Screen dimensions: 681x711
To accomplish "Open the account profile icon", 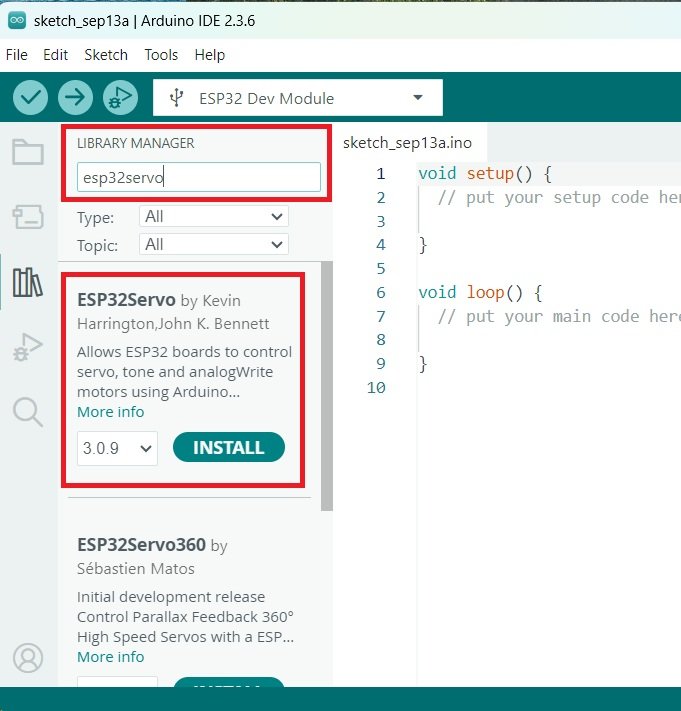I will (x=28, y=657).
